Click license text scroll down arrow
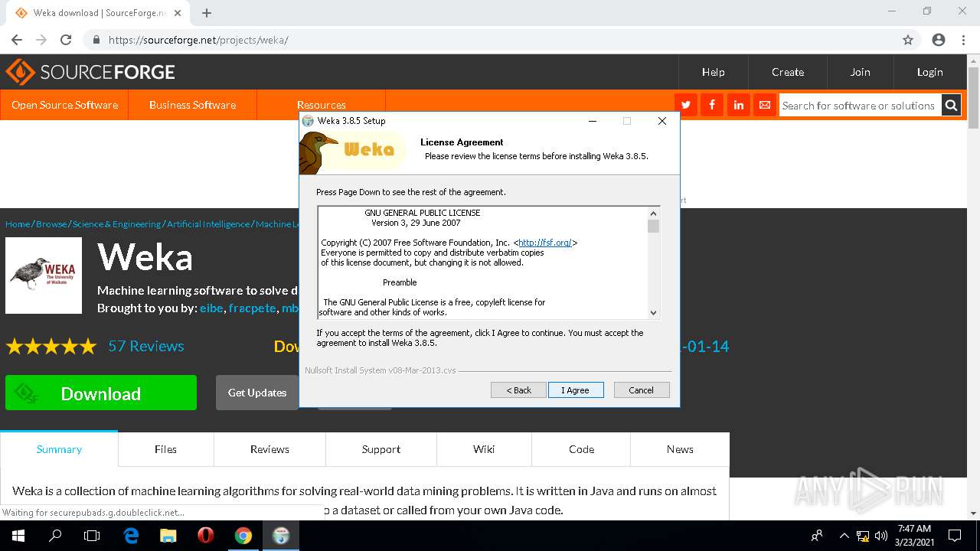The image size is (980, 551). pos(653,312)
